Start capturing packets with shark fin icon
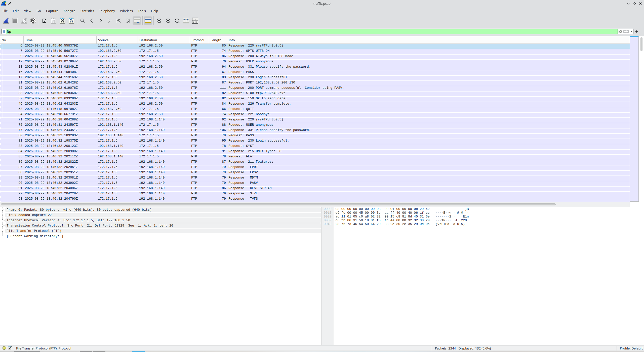This screenshot has height=352, width=644. (6, 21)
